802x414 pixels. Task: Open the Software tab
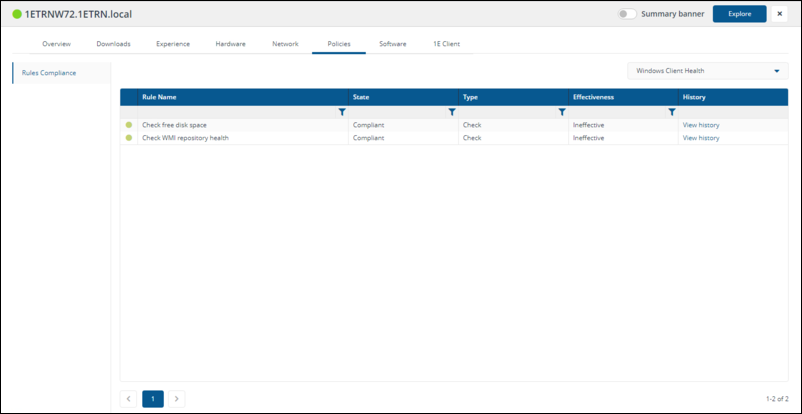[x=392, y=44]
